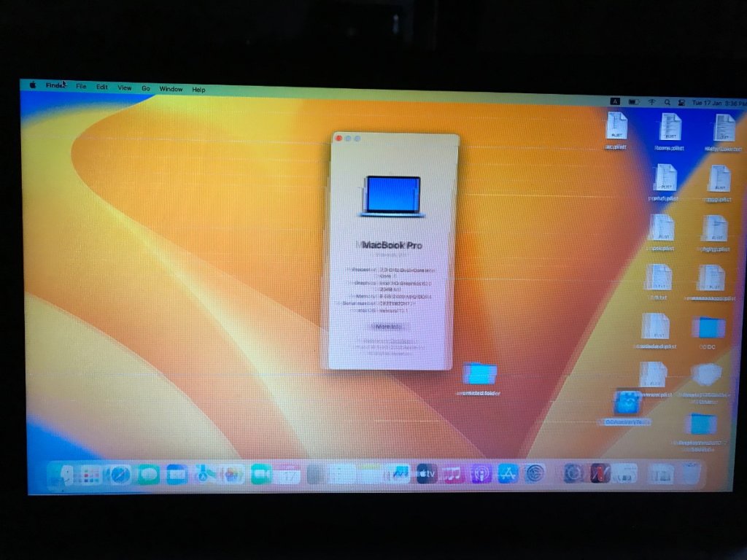Launch Messages from the Dock

point(148,475)
